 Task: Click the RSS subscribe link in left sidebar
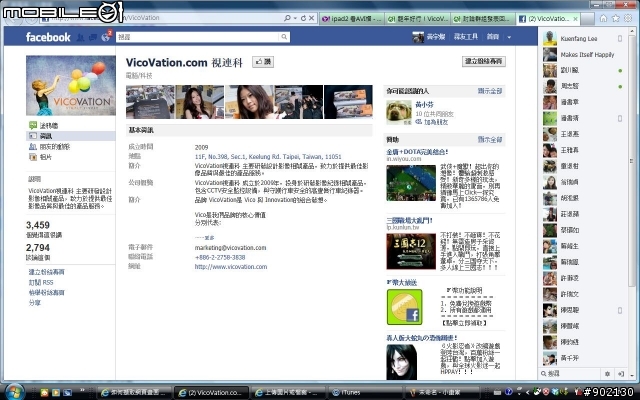pos(41,282)
